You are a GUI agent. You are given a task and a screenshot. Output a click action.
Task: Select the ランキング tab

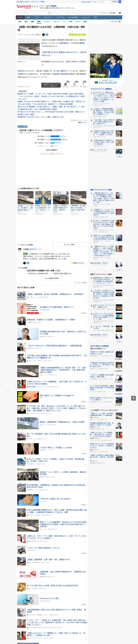tap(86, 17)
